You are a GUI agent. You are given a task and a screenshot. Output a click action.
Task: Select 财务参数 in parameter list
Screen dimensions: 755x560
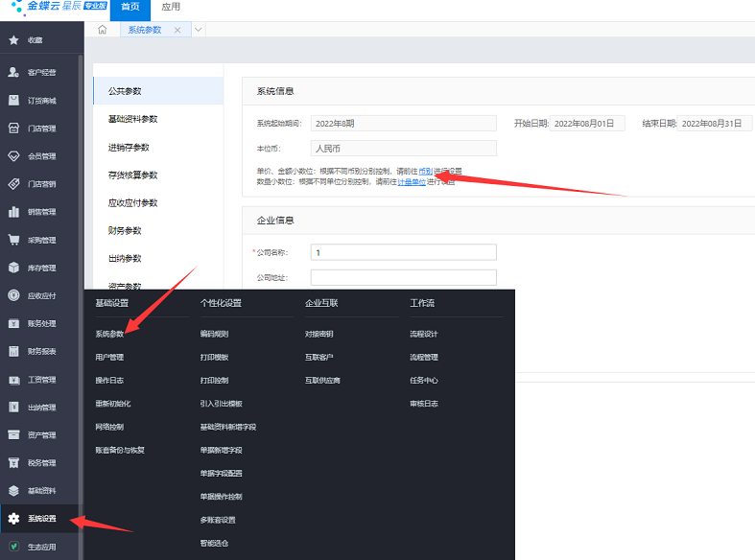(125, 230)
